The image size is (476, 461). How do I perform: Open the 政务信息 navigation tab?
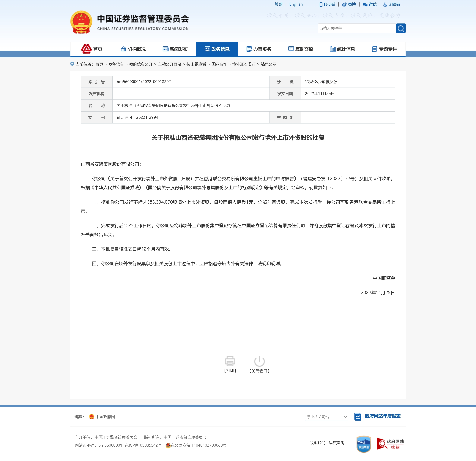217,49
